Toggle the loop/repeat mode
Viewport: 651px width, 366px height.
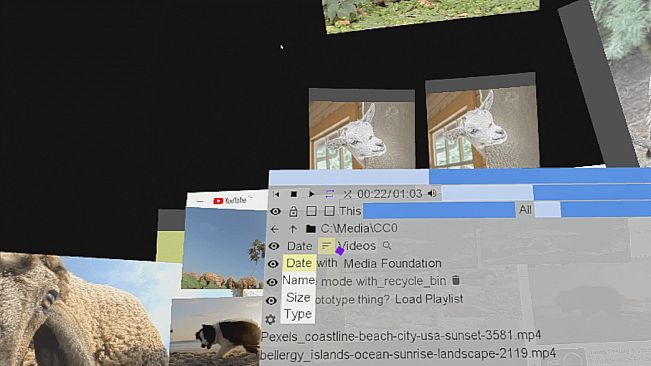(x=330, y=194)
